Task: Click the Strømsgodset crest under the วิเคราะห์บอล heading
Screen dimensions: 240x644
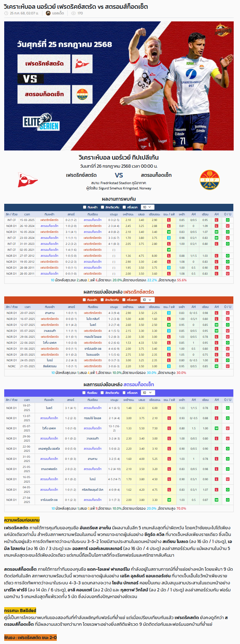Action: [210, 180]
